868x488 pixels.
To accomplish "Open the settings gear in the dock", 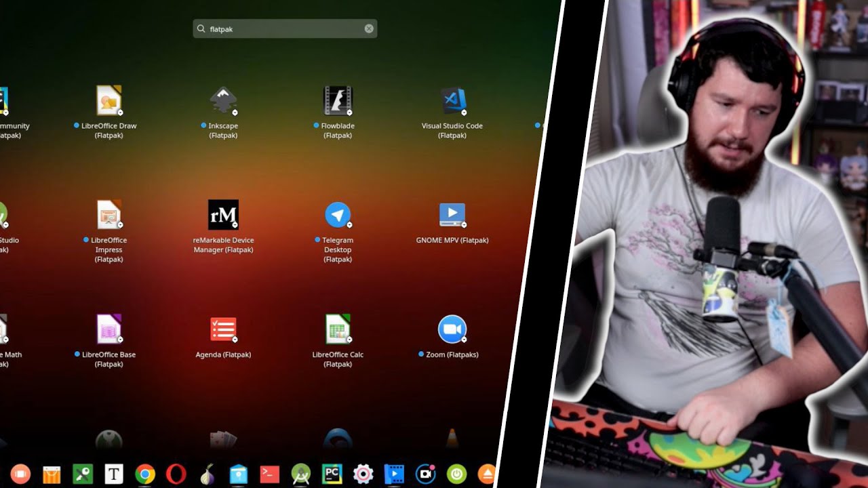I will point(363,474).
